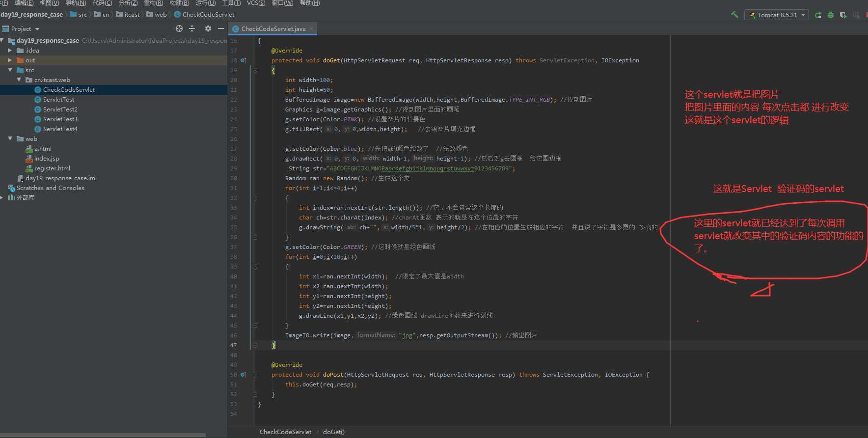868x438 pixels.
Task: Fold the for loop block at line 32
Action: tap(255, 198)
